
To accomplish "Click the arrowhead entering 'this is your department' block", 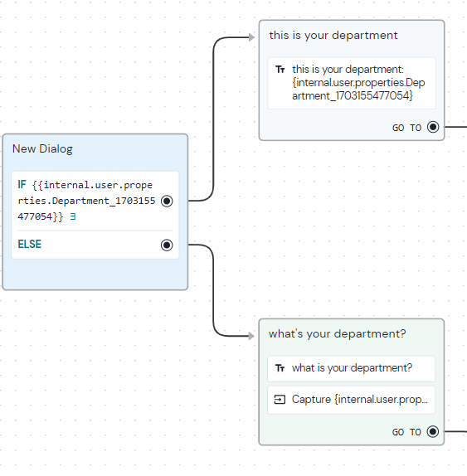I will coord(251,37).
